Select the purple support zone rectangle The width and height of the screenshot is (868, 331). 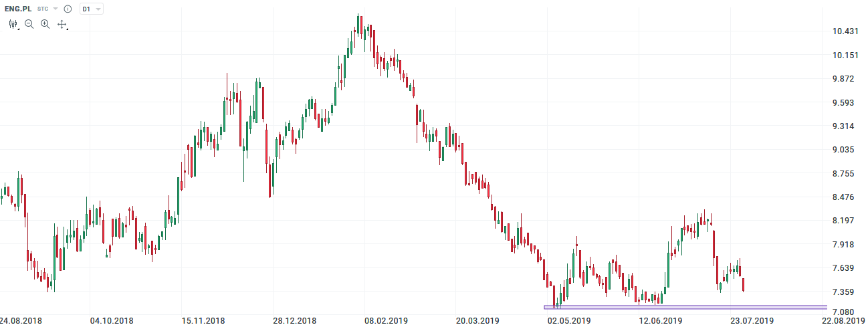[669, 308]
